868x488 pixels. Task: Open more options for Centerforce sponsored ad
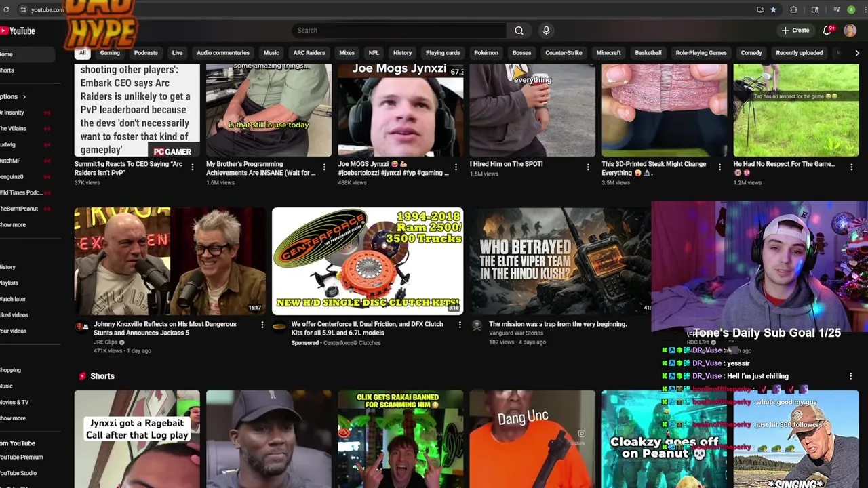coord(460,325)
